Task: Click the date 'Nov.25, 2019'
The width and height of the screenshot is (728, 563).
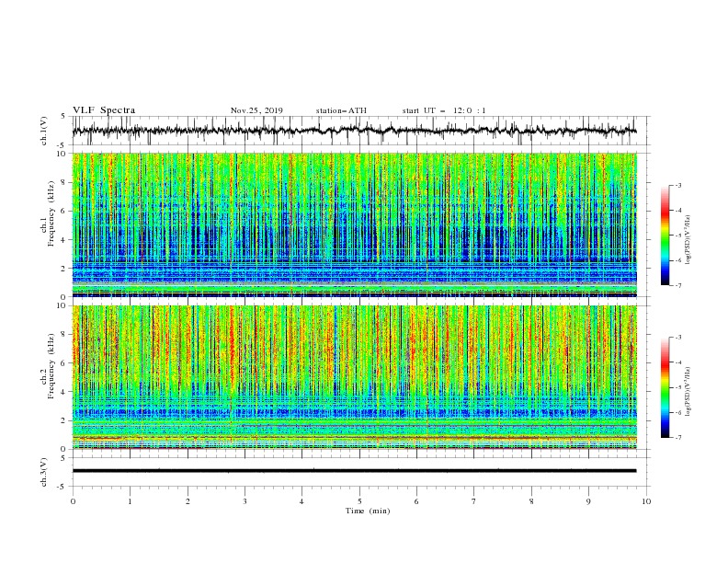Action: pyautogui.click(x=256, y=110)
